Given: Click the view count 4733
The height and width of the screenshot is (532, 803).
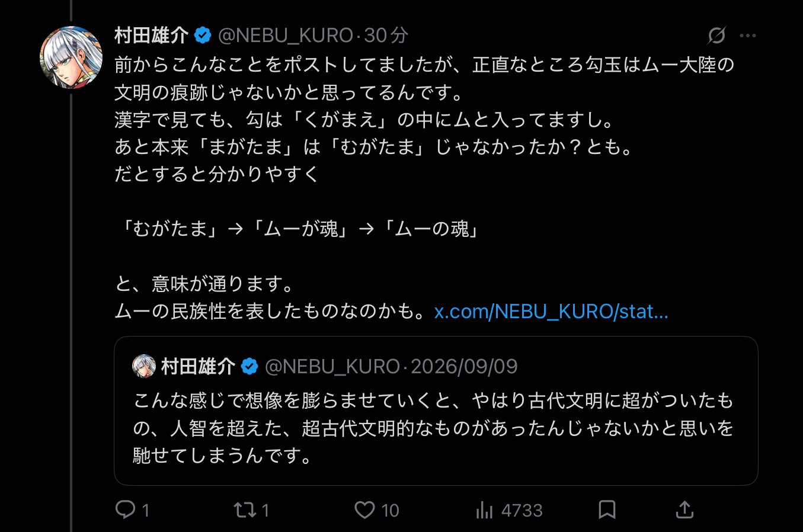Looking at the screenshot, I should coord(522,510).
